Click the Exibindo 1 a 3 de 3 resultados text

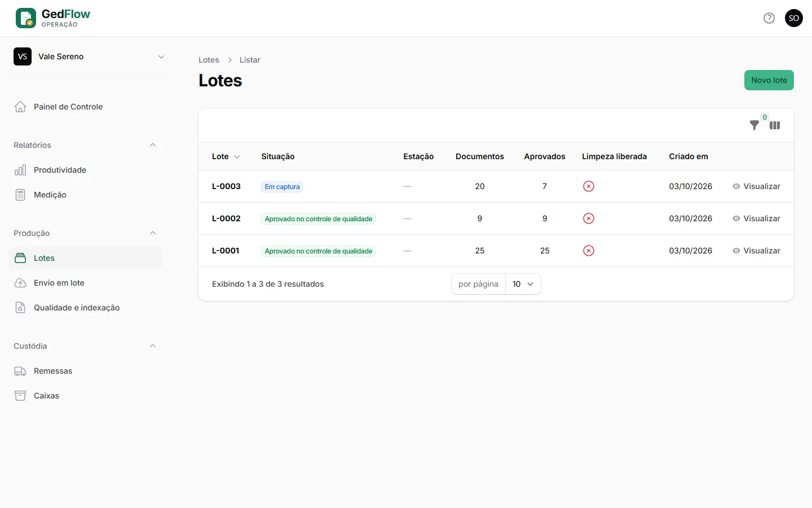point(268,284)
